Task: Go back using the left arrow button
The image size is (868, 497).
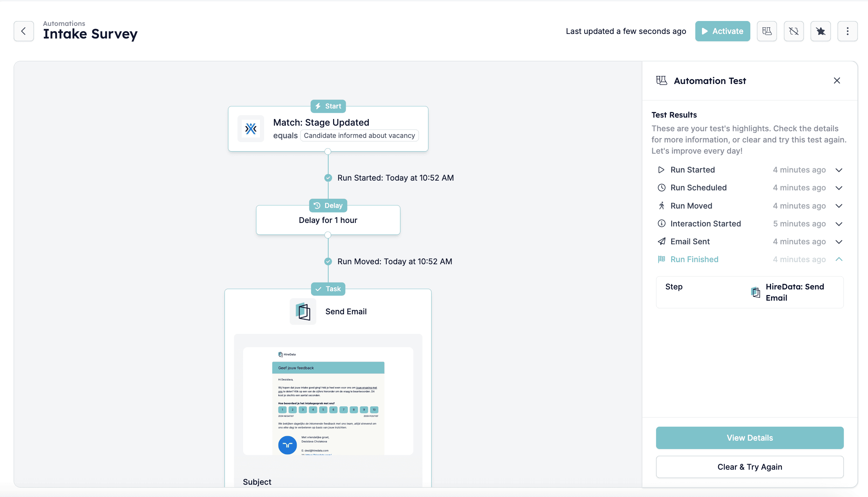Action: (24, 31)
